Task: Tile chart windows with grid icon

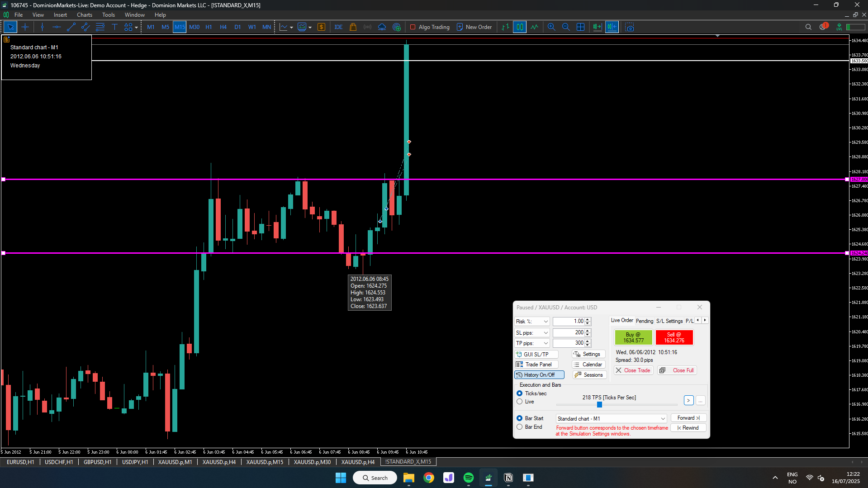Action: pos(580,27)
